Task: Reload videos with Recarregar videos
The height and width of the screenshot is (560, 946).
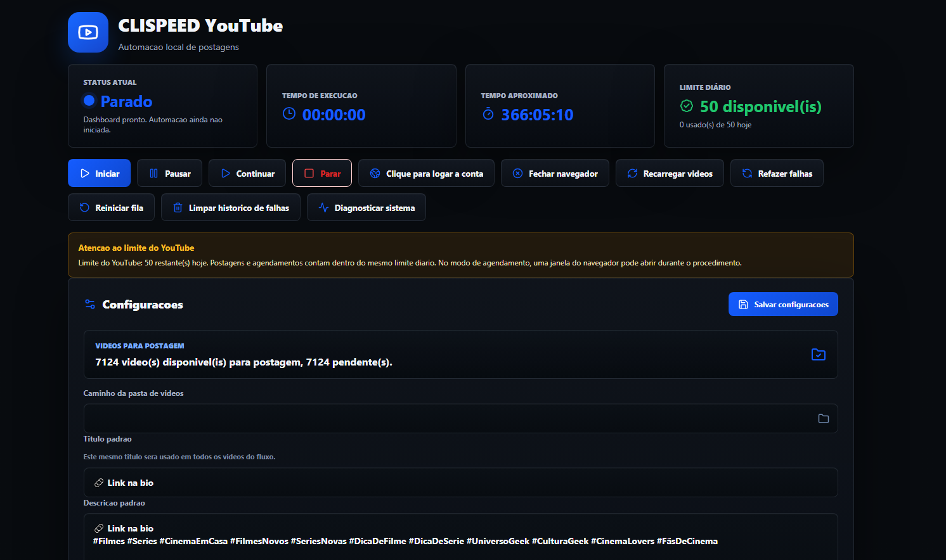Action: coord(670,173)
